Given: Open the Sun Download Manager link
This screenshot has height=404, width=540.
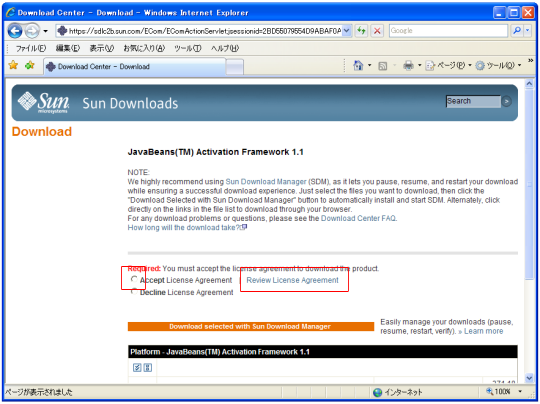Looking at the screenshot, I should [x=266, y=182].
